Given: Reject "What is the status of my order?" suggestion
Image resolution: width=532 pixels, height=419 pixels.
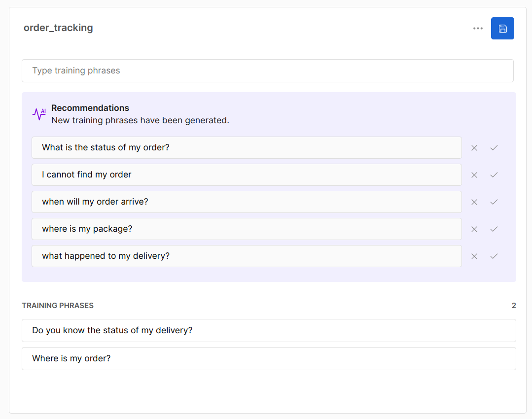Looking at the screenshot, I should tap(474, 148).
